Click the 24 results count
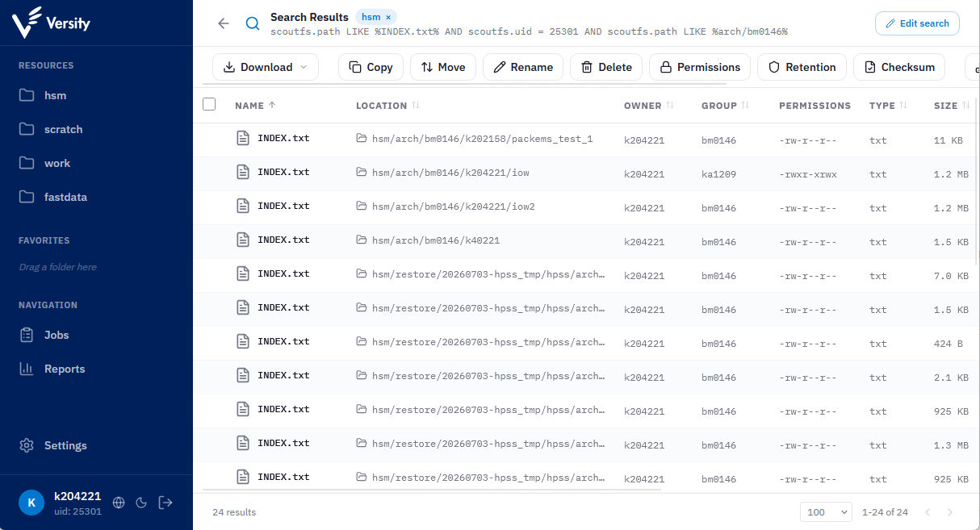The image size is (980, 530). click(234, 512)
